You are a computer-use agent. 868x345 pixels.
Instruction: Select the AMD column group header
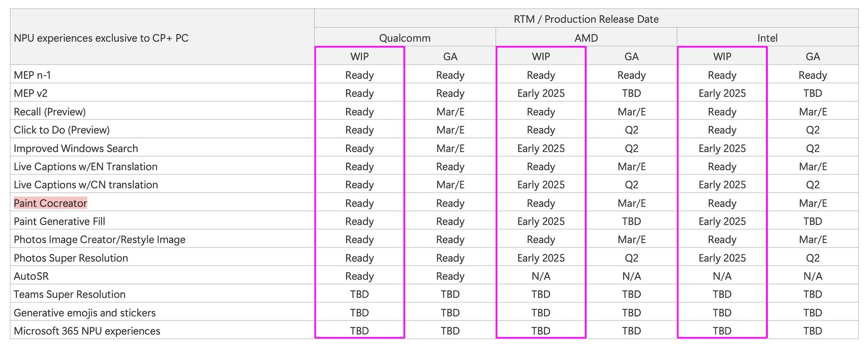tap(586, 38)
